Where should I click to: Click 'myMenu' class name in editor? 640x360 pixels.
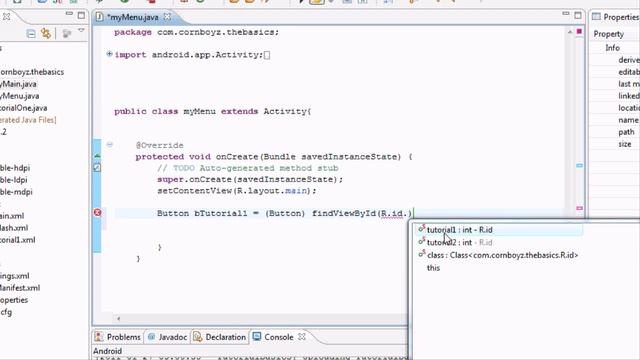(x=199, y=111)
